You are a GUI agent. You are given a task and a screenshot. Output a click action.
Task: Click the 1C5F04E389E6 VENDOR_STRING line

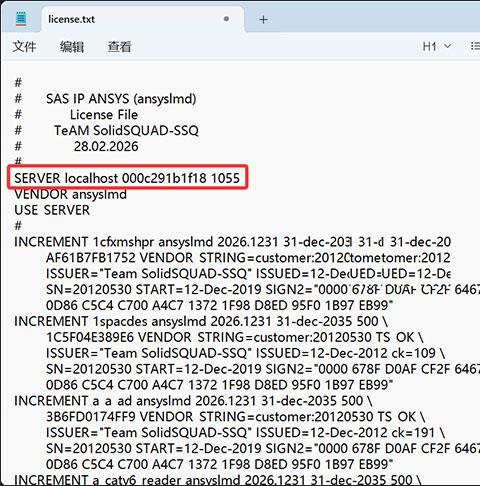[x=235, y=337]
